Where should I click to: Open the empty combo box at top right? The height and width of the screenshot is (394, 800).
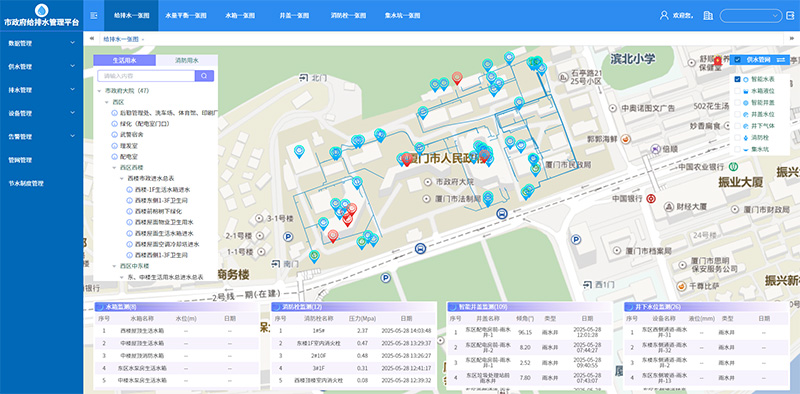click(x=751, y=16)
